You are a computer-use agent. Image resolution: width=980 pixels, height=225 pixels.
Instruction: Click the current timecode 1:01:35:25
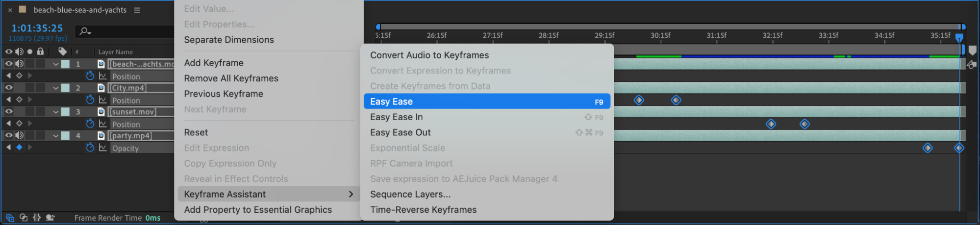tap(37, 28)
